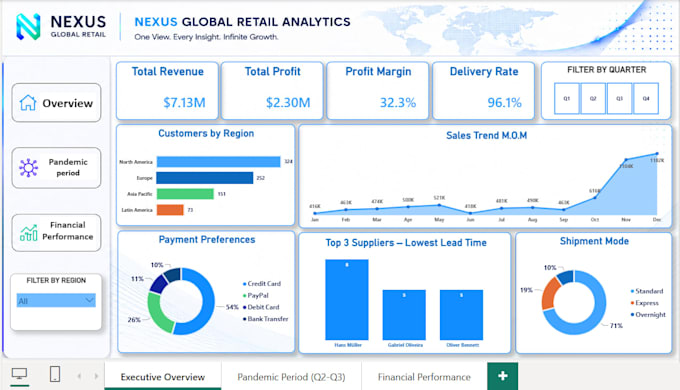Click the Overnight shipment legend item

(x=648, y=315)
